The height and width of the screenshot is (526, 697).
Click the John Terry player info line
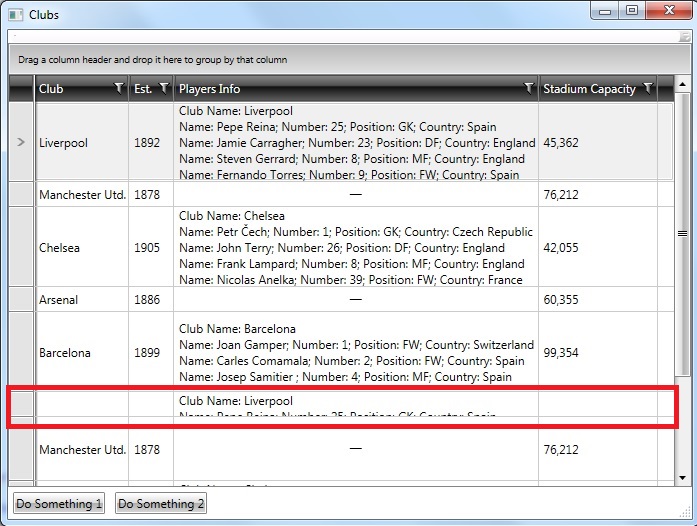(342, 248)
